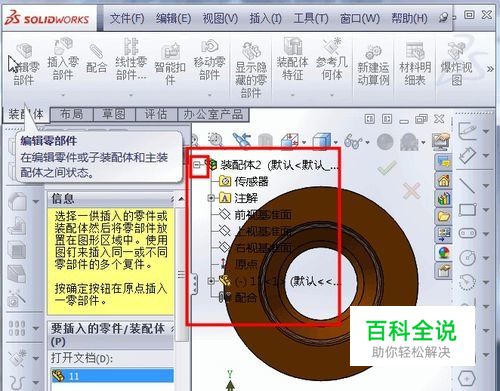Open the 编辑(E) Edit menu

173,18
